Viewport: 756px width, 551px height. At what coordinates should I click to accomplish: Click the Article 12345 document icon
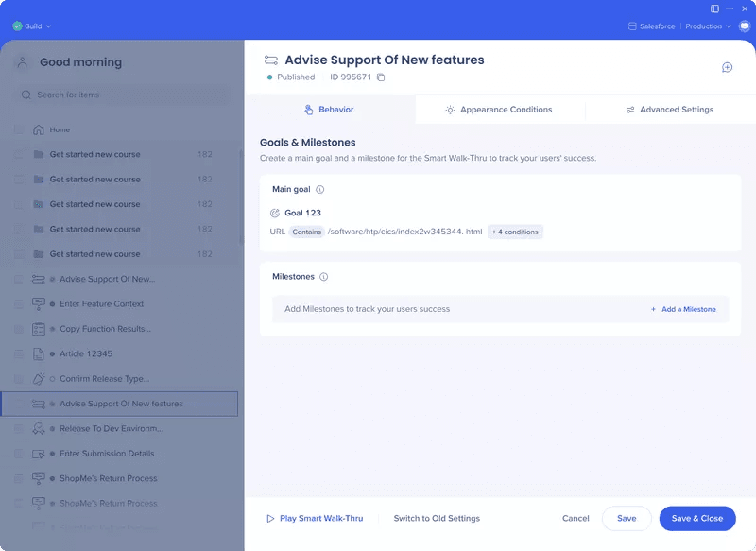tap(39, 353)
